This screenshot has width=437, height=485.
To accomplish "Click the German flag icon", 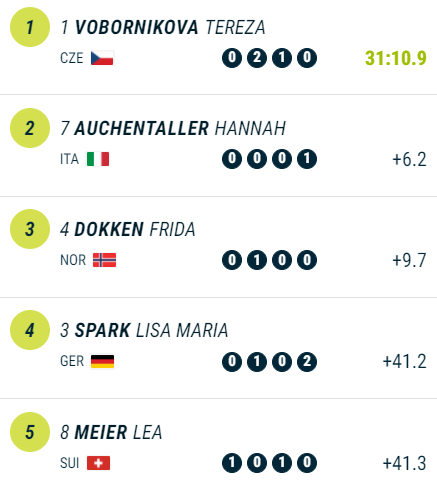I will click(x=102, y=361).
